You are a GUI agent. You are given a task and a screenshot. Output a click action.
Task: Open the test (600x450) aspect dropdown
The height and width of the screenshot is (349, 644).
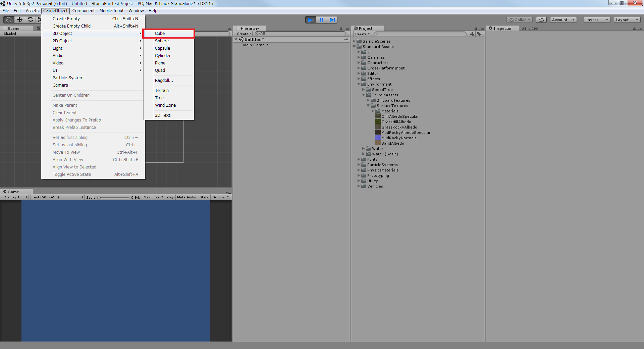[x=58, y=197]
